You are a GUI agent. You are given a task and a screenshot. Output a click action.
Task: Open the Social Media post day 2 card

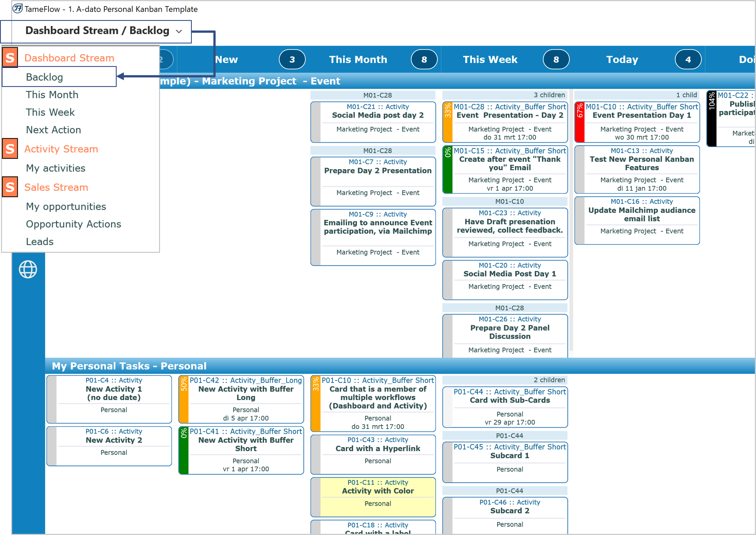tap(373, 122)
